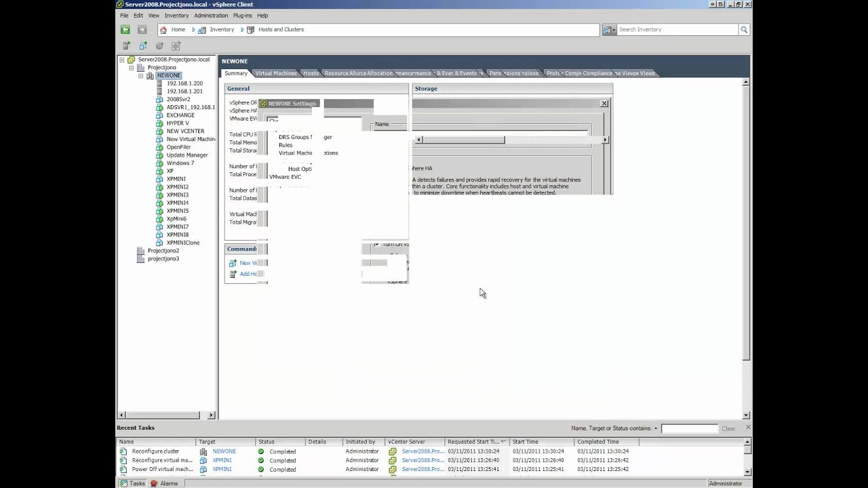This screenshot has width=868, height=488.
Task: Click the Tasks icon in status bar
Action: 123,483
